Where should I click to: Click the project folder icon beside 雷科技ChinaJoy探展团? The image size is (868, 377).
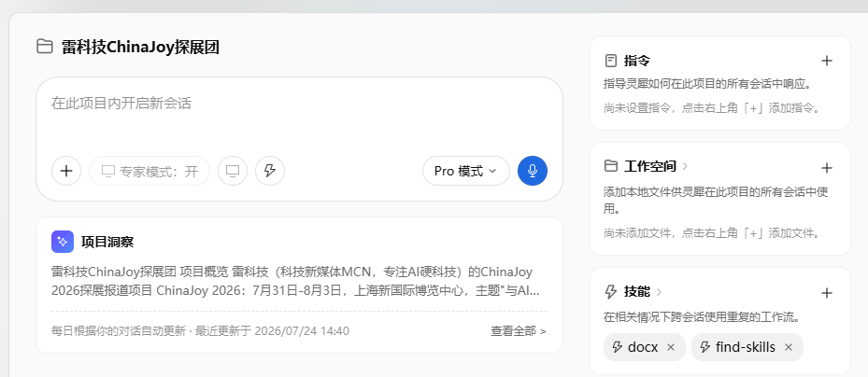click(45, 47)
